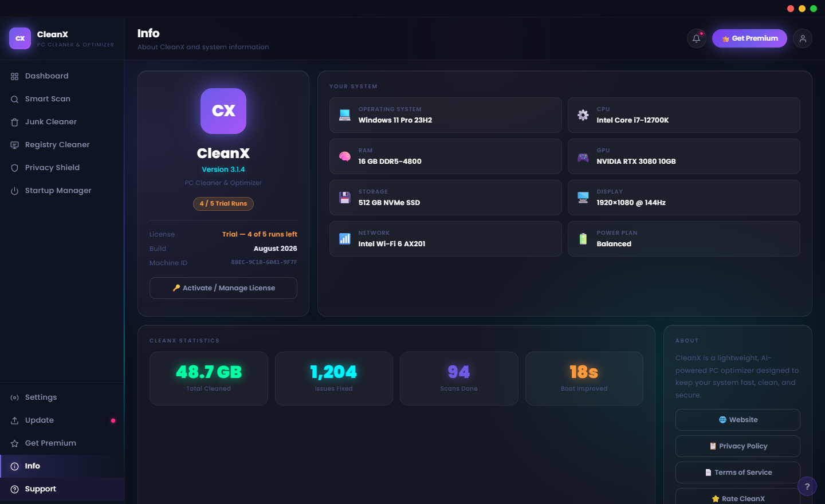Open the Website link button
Viewport: 825px width, 504px height.
click(x=738, y=420)
